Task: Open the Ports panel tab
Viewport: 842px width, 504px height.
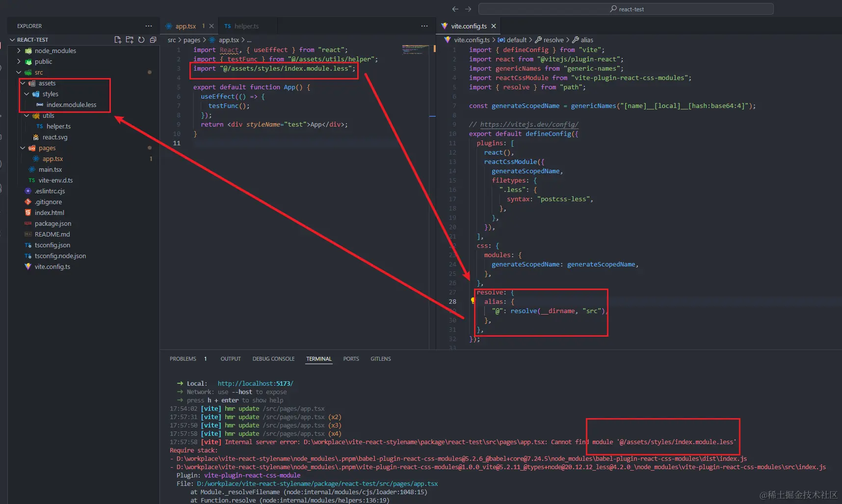Action: tap(351, 359)
